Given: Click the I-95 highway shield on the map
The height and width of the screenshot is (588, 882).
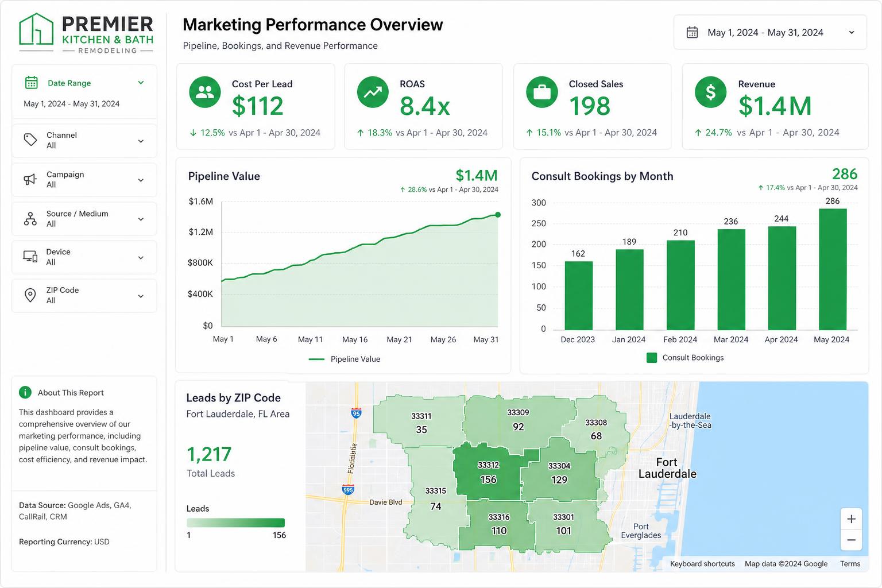Looking at the screenshot, I should [x=356, y=413].
